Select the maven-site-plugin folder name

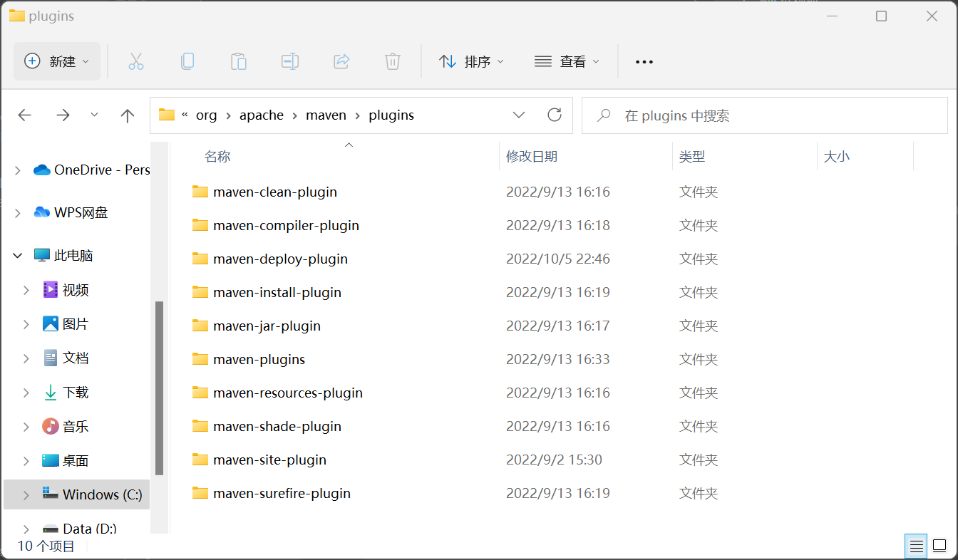[269, 460]
